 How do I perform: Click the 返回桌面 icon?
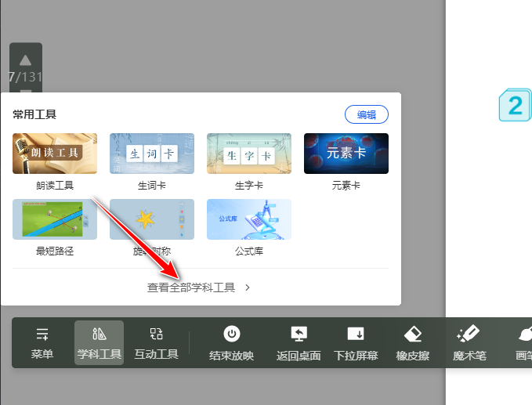[299, 334]
